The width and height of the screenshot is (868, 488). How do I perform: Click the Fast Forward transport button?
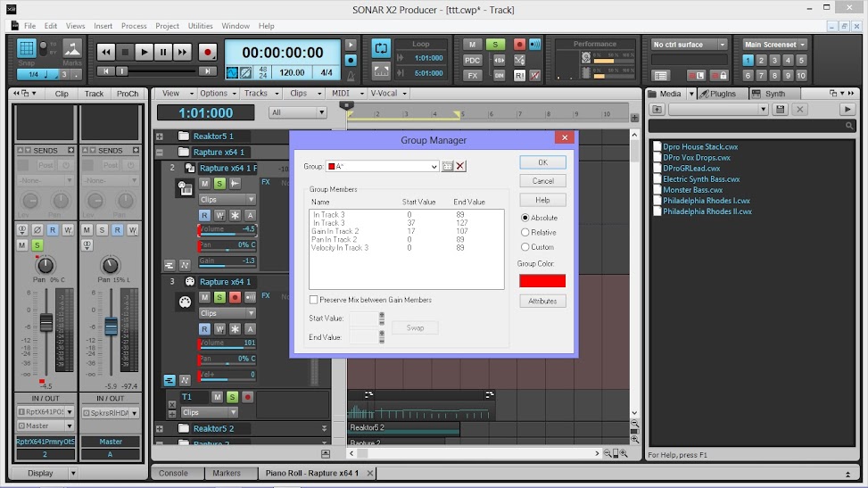(x=182, y=52)
